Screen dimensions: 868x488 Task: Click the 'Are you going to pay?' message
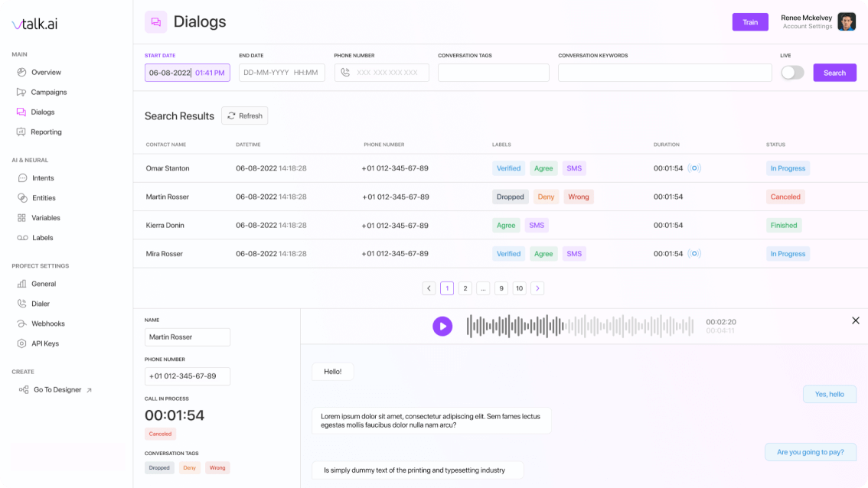[x=811, y=452]
